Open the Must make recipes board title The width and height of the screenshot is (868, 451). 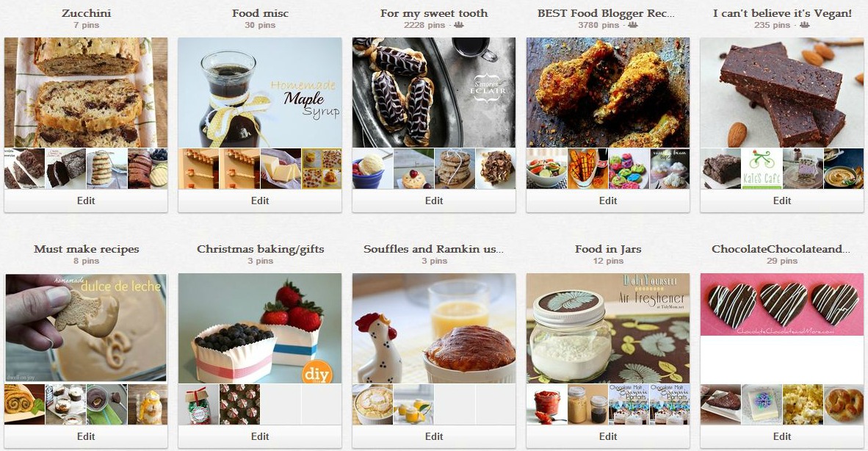(87, 249)
